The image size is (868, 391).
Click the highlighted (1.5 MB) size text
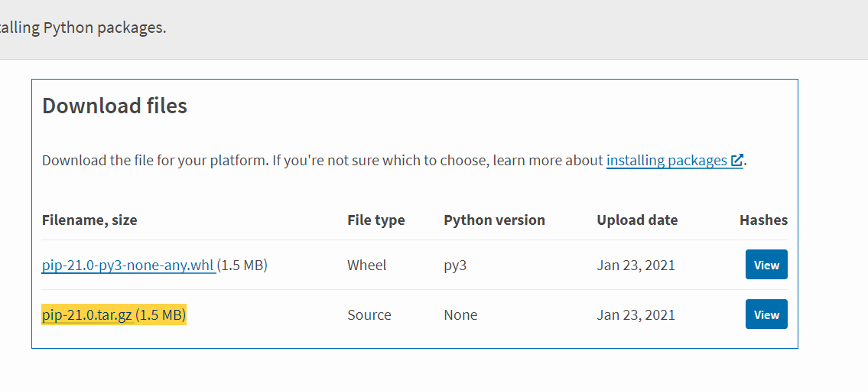click(161, 315)
